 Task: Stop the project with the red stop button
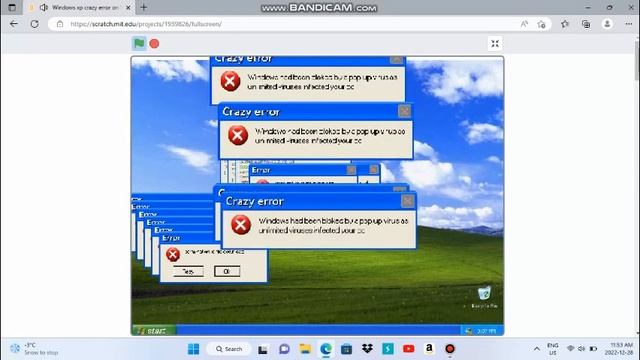point(154,44)
